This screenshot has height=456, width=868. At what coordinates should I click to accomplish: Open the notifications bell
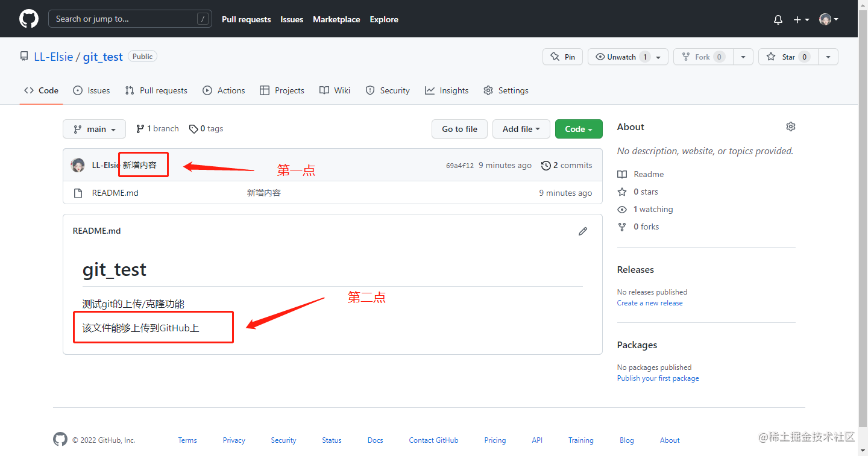778,20
